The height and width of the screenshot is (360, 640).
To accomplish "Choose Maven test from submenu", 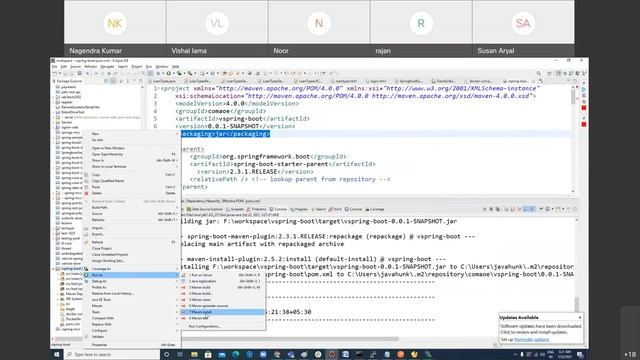I will click(x=222, y=318).
